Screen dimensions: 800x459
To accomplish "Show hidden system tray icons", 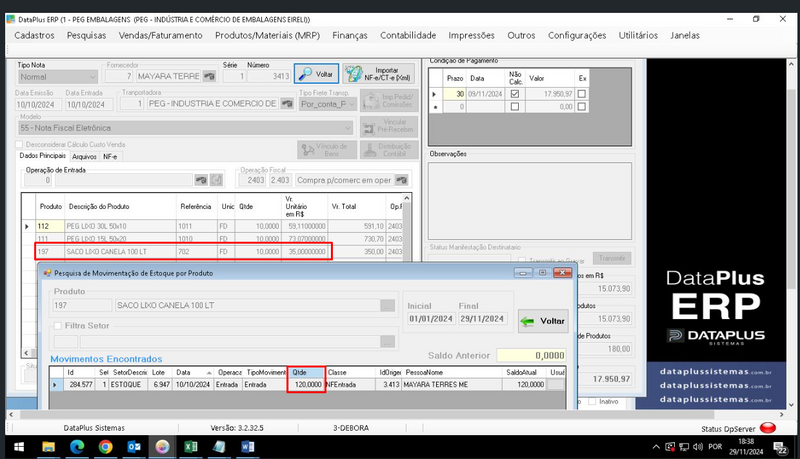I will point(656,447).
